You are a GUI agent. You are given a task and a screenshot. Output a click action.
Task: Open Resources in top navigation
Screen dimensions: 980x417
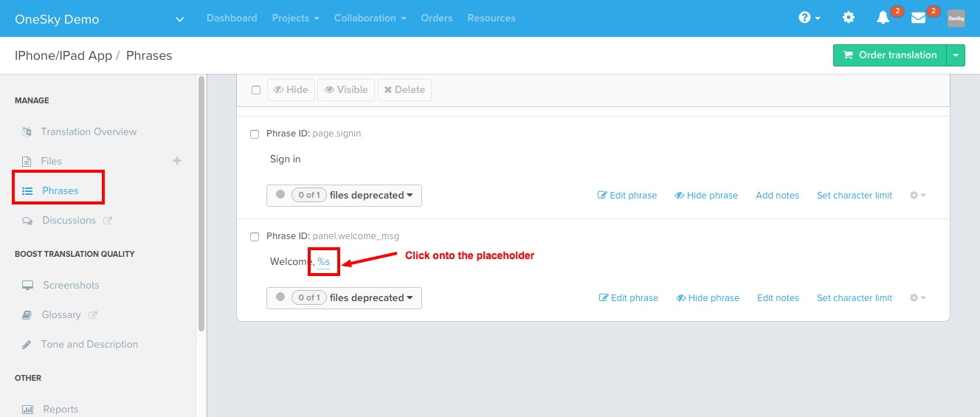click(491, 18)
